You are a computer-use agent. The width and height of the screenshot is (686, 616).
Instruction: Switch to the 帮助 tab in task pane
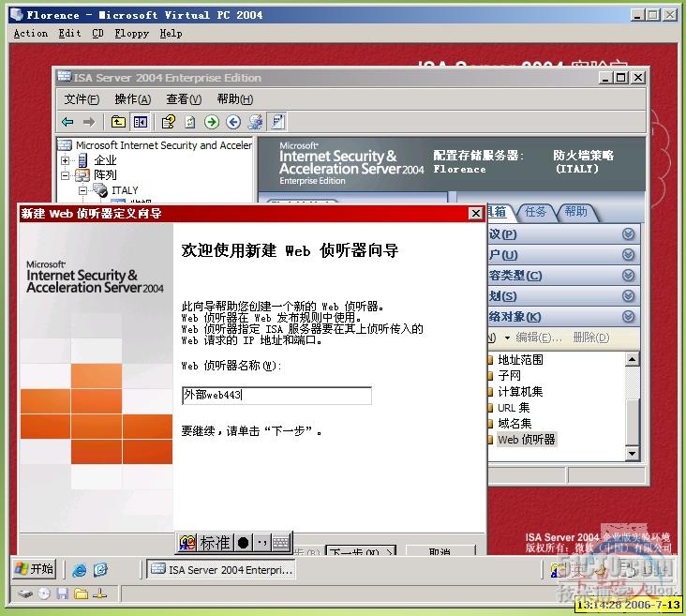click(x=575, y=212)
